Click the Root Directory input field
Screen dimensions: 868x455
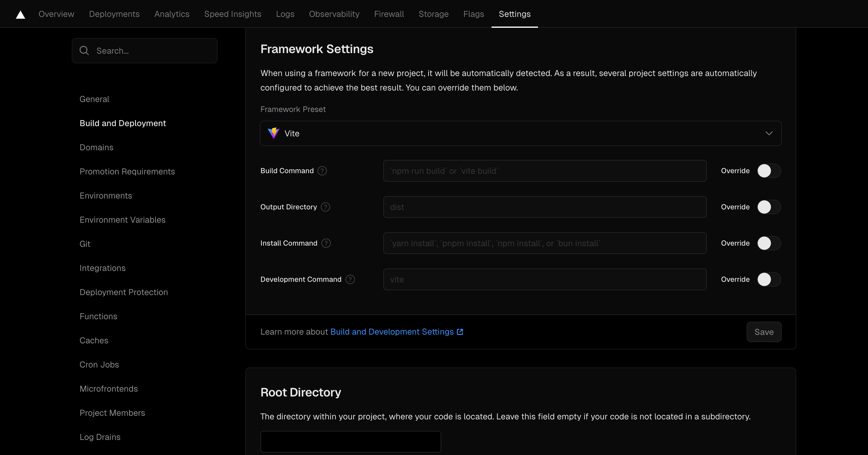tap(351, 441)
